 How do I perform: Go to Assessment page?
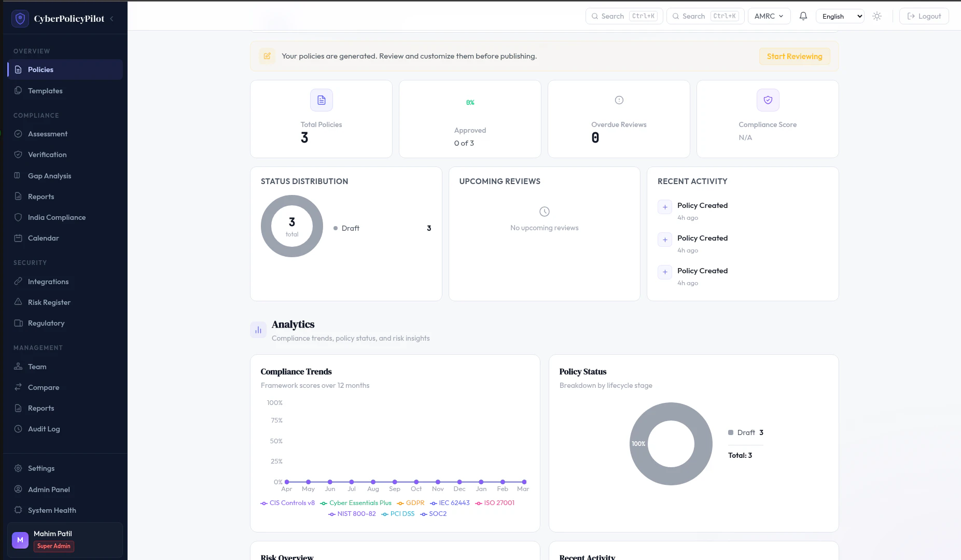(65, 134)
